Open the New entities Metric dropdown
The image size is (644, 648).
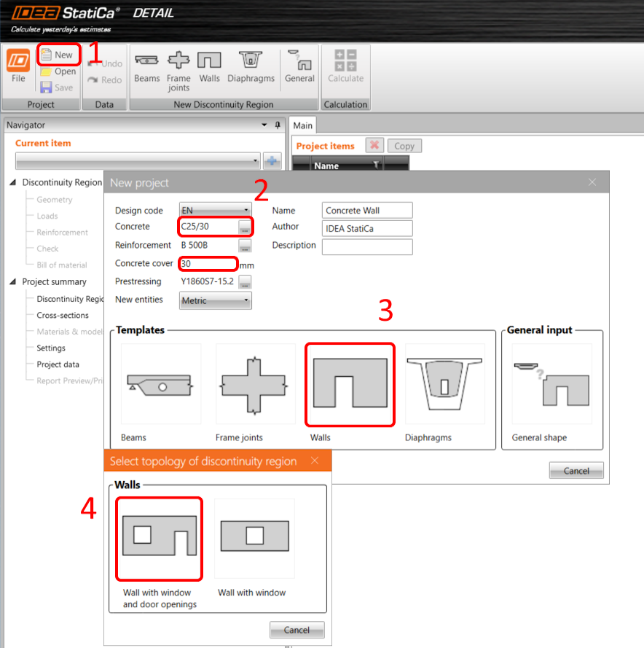tap(215, 300)
